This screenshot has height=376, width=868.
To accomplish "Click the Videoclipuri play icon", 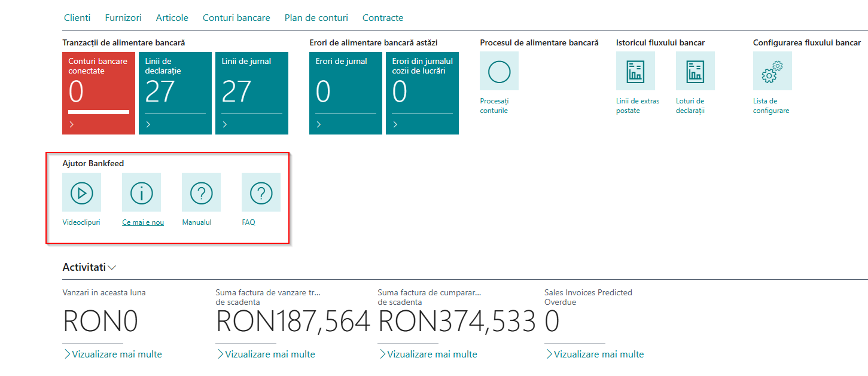I will 81,192.
